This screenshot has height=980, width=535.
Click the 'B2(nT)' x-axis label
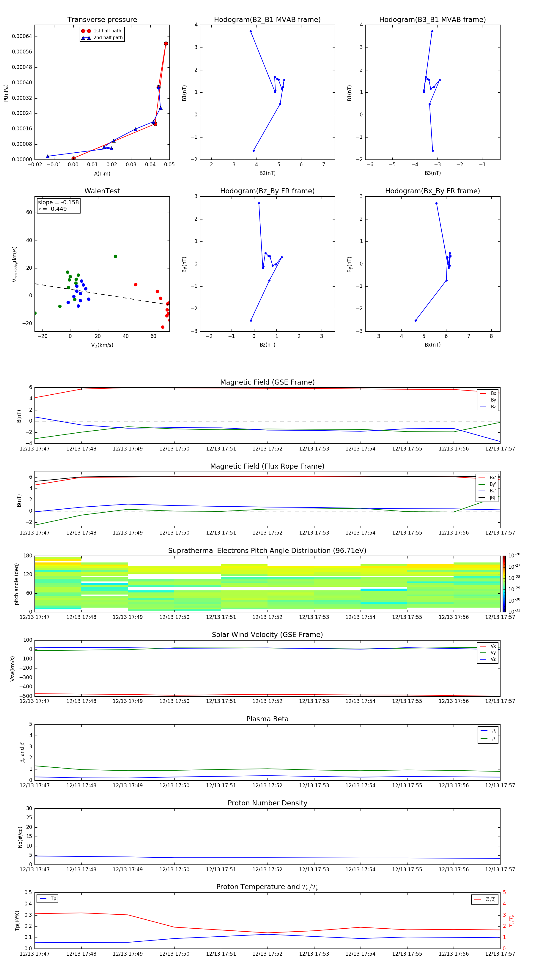[x=267, y=173]
